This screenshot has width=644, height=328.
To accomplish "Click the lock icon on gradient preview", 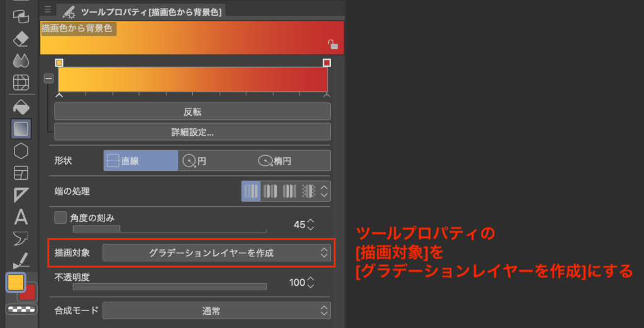I will pos(333,45).
